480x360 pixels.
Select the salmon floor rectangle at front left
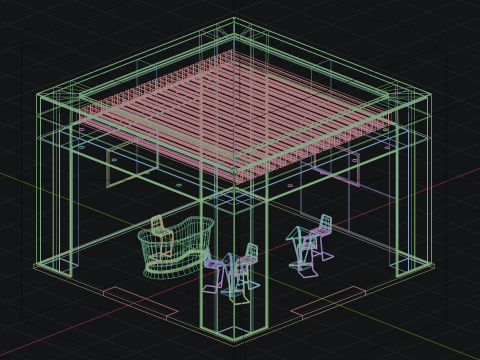(x=140, y=303)
